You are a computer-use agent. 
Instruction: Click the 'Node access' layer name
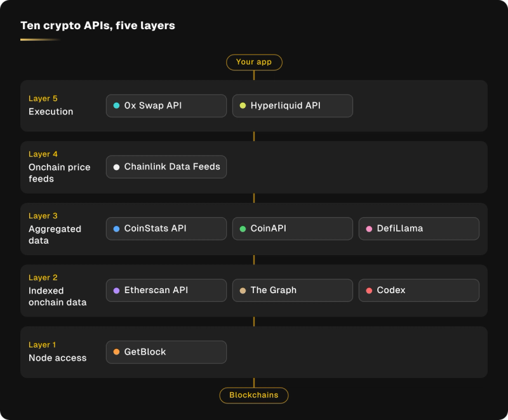point(58,358)
